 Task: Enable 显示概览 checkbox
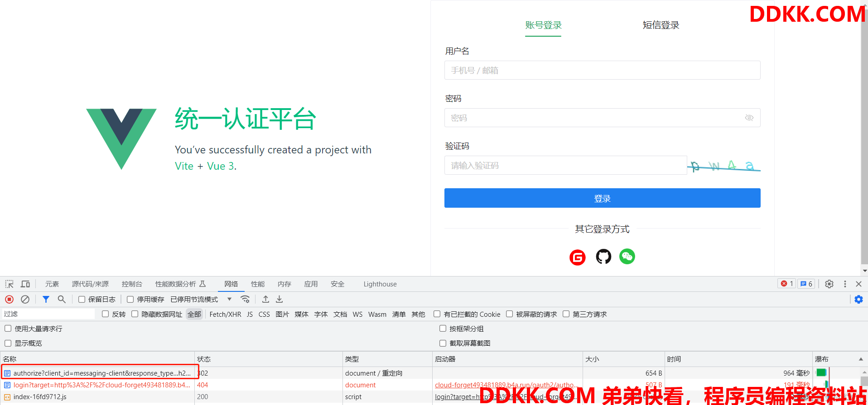pos(8,343)
